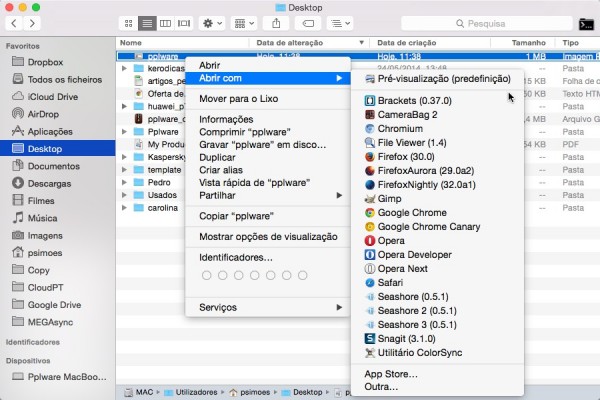Choose Abrir in context menu
The image size is (600, 400).
(267, 65)
